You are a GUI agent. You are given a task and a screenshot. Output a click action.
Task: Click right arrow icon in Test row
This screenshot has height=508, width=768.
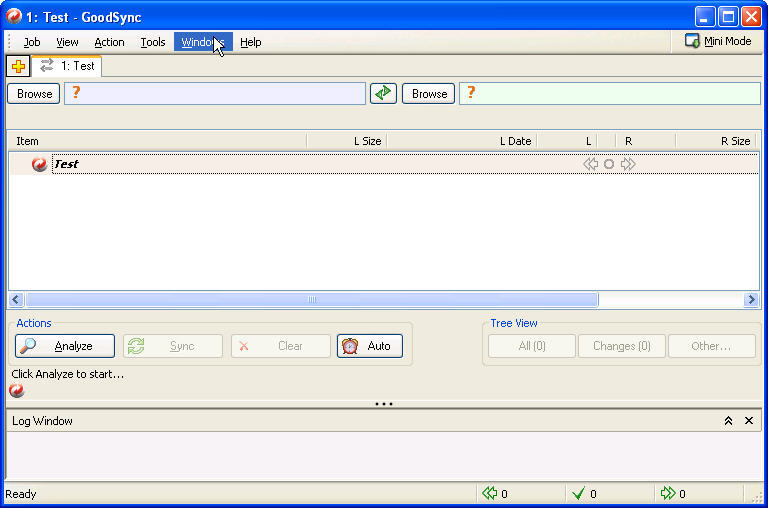(x=628, y=164)
